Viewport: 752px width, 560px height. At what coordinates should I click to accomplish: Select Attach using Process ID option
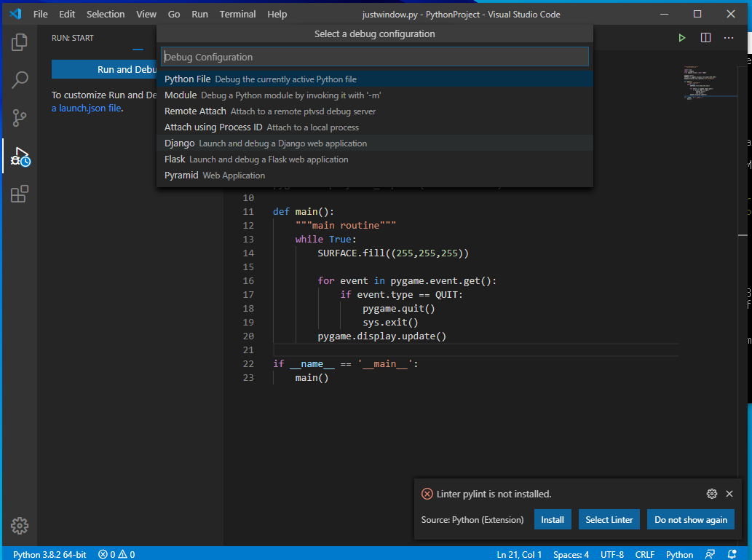[375, 127]
